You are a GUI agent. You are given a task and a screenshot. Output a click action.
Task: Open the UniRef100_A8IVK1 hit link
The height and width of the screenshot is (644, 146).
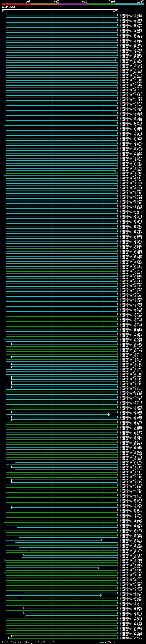pos(131,15)
